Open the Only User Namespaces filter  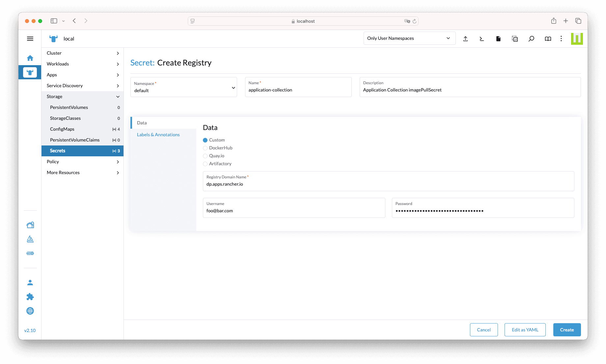[x=409, y=39]
